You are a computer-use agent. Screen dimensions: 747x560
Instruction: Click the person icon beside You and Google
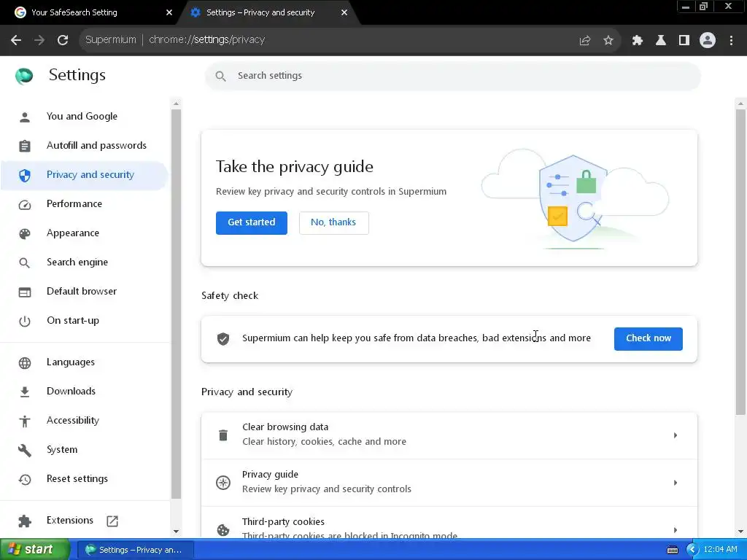tap(25, 117)
